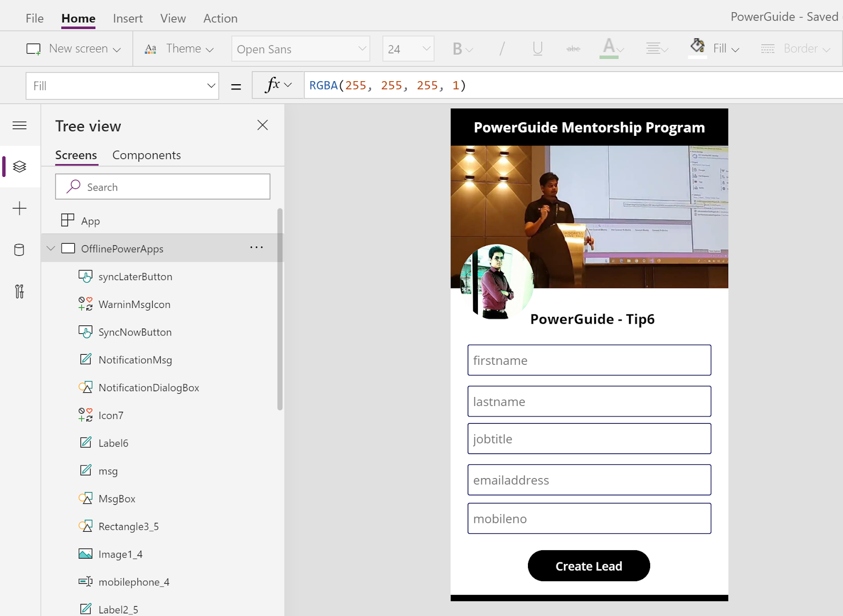843x616 pixels.
Task: Select the PowerGuide - Tip6 label
Action: [x=592, y=319]
